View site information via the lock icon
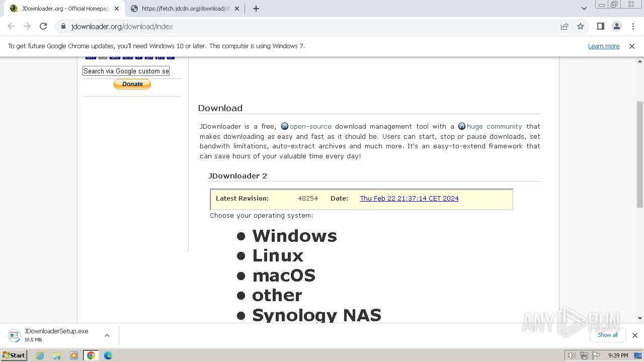This screenshot has width=644, height=362. coord(63,27)
